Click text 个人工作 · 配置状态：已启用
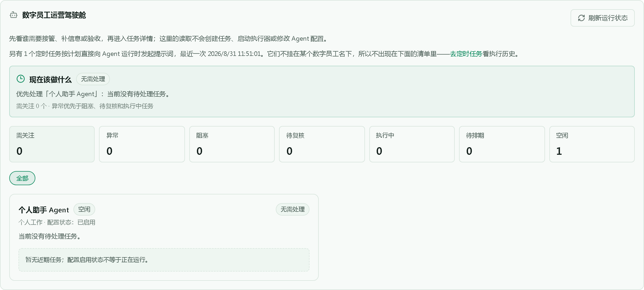Screen dimensions: 644x290 57,222
